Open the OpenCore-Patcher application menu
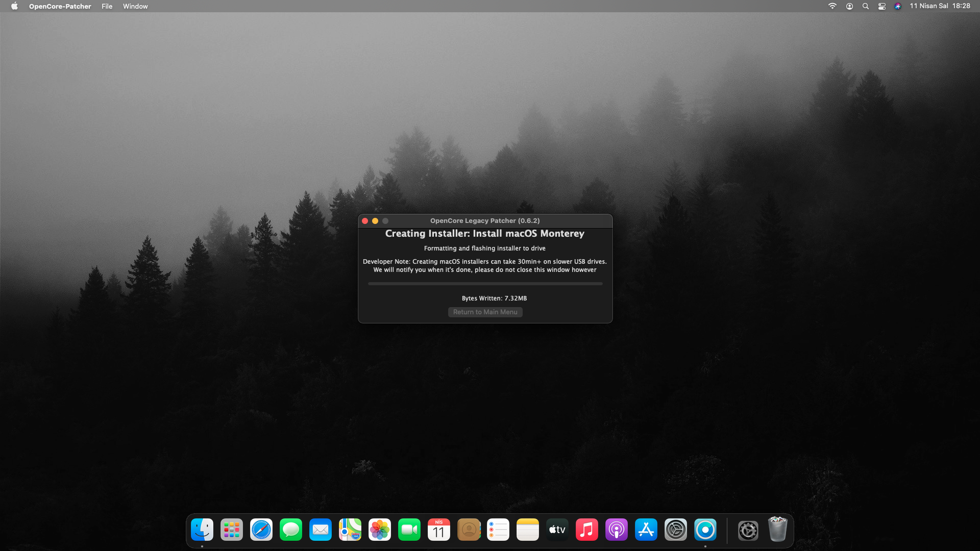The image size is (980, 551). coord(60,6)
